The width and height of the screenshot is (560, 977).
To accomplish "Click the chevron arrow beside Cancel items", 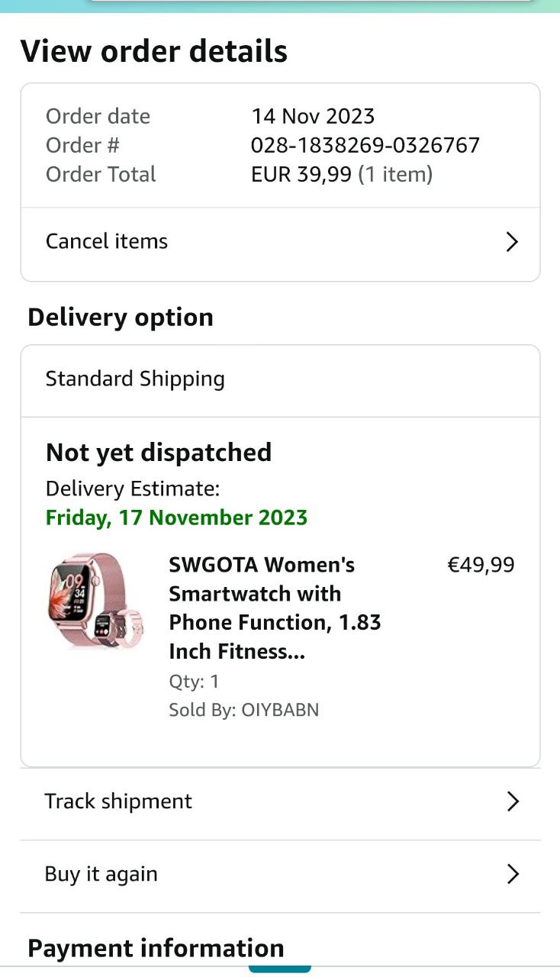I will tap(512, 242).
